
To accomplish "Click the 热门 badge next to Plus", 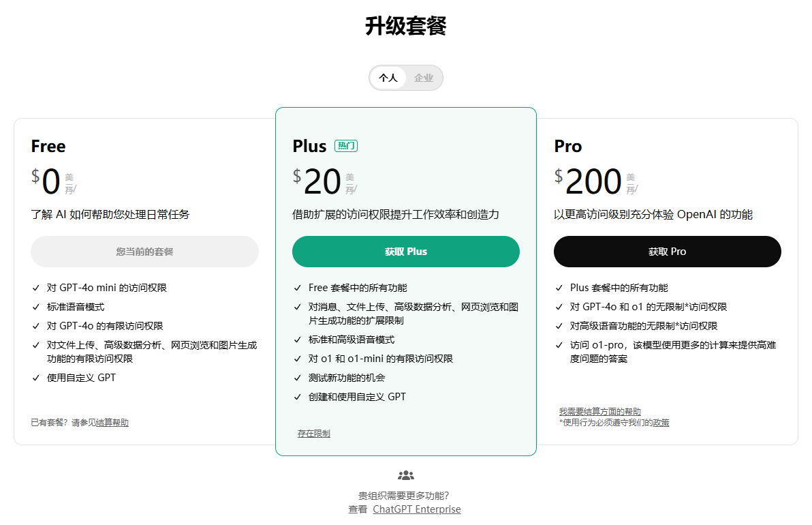I will [x=346, y=146].
